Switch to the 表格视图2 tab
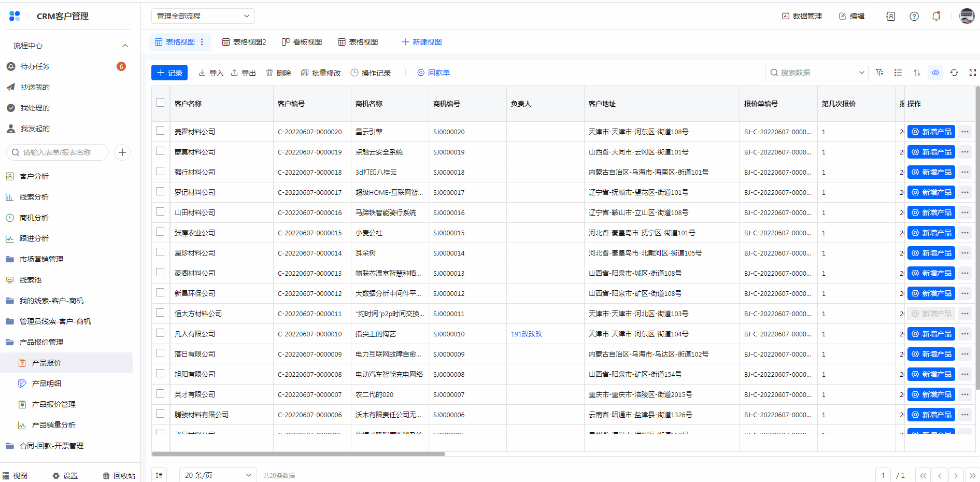The image size is (980, 482). pyautogui.click(x=244, y=42)
